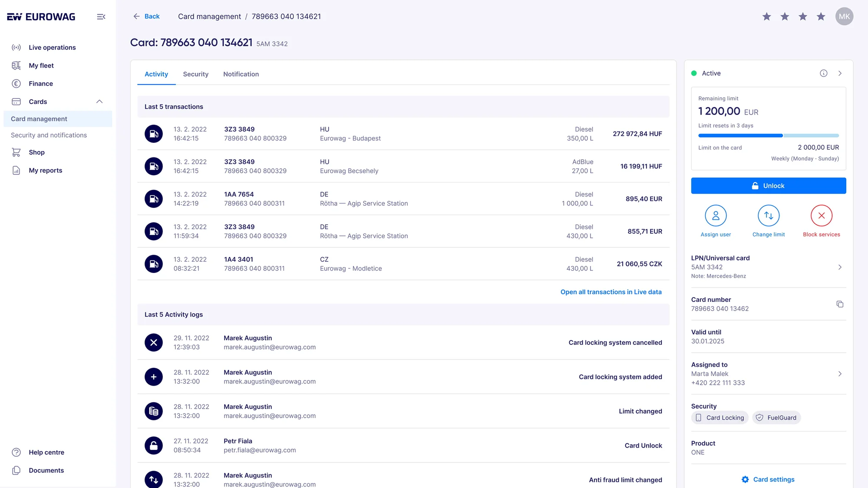Switch to the Activity tab
This screenshot has width=868, height=488.
coord(156,74)
